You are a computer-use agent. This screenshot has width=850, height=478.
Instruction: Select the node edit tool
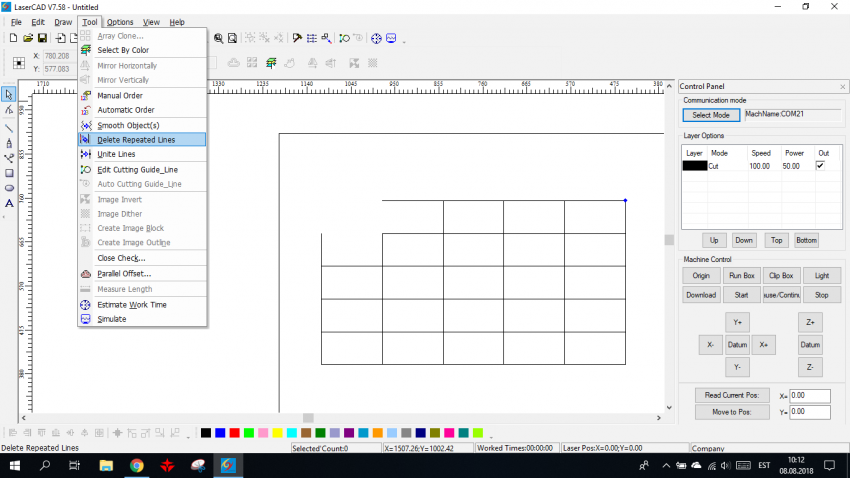(x=9, y=110)
